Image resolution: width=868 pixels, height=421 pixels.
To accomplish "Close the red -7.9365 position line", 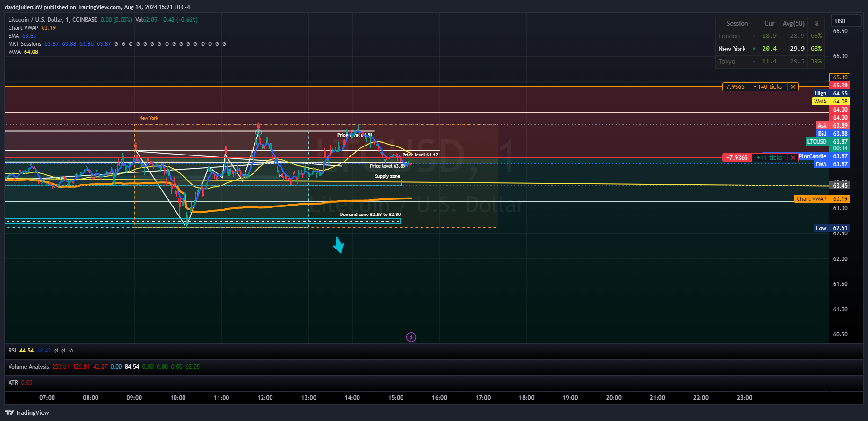I will pos(793,158).
